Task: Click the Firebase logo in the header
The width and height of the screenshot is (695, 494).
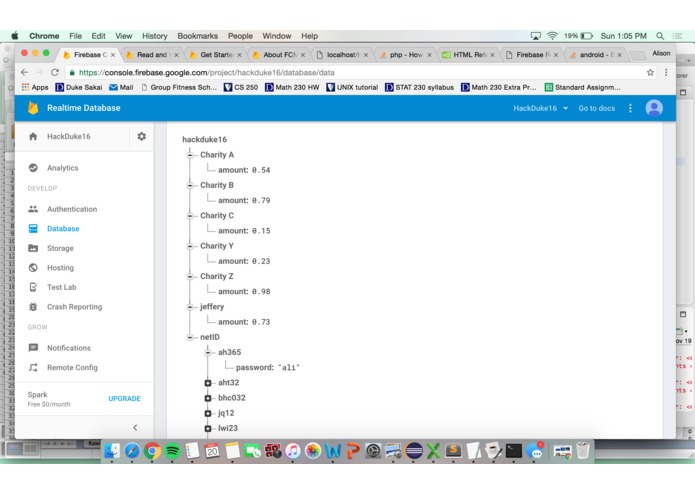Action: coord(33,108)
